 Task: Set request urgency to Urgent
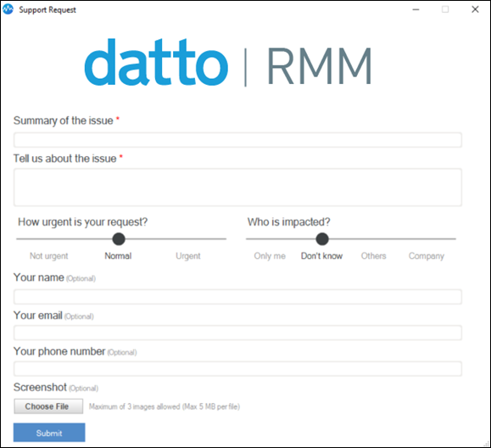(x=188, y=256)
